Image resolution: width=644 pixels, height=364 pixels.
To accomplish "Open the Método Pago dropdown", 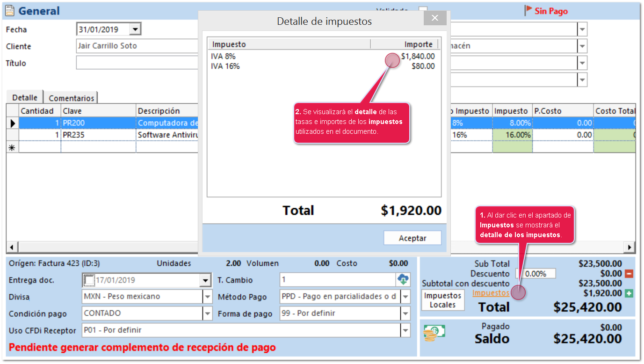I will click(405, 297).
